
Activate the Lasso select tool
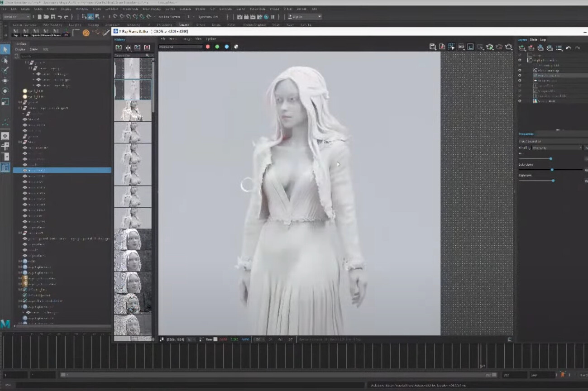5,60
